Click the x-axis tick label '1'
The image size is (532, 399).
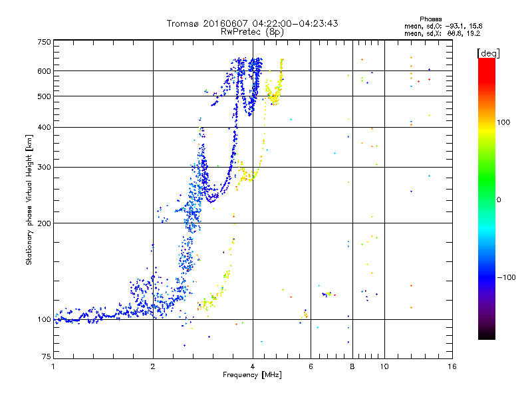point(53,366)
